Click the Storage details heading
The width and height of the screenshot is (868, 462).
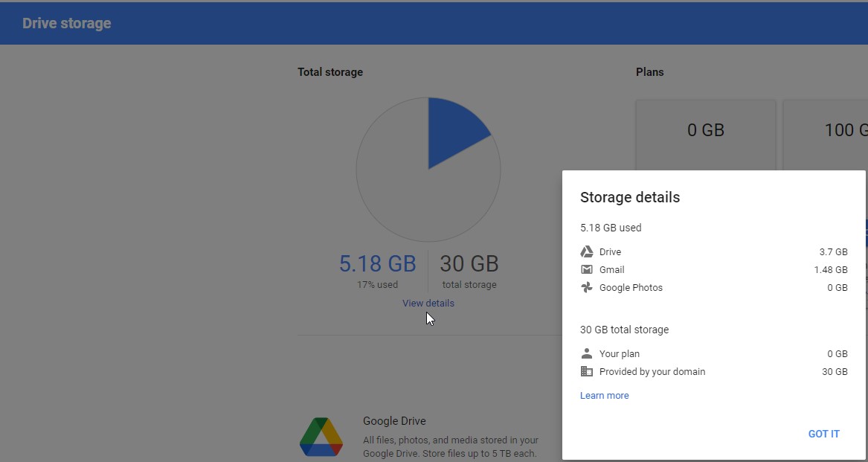pyautogui.click(x=629, y=197)
